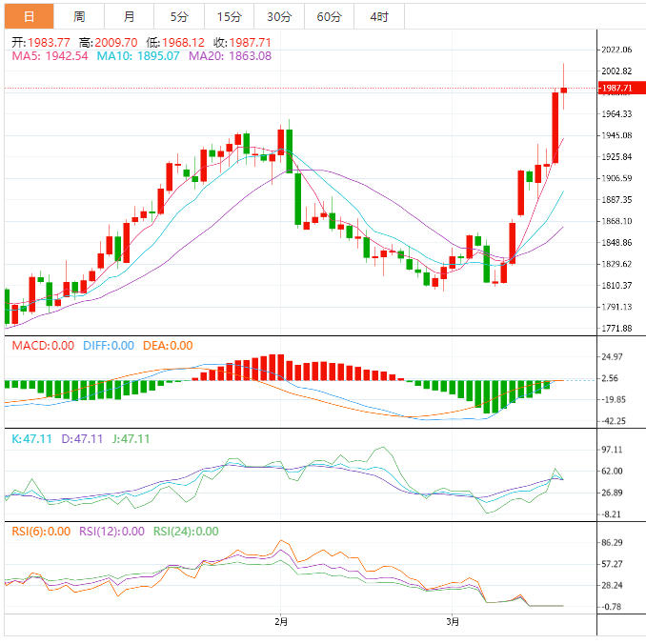Click the K:47.11 label in the KDJ panel
Viewport: 646px width, 644px height.
pyautogui.click(x=30, y=439)
